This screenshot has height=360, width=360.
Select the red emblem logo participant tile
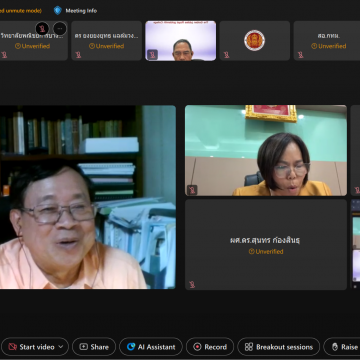pos(254,41)
